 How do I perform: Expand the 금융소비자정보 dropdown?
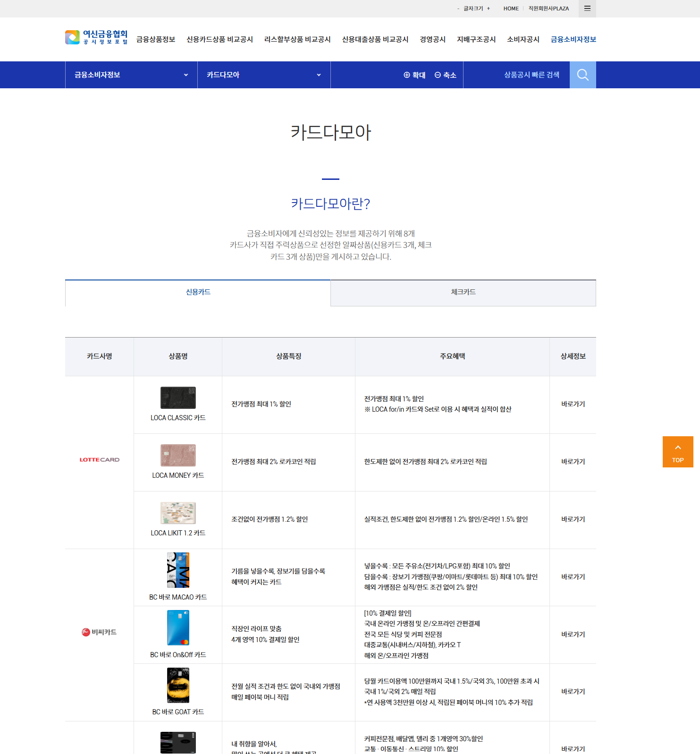coord(131,75)
